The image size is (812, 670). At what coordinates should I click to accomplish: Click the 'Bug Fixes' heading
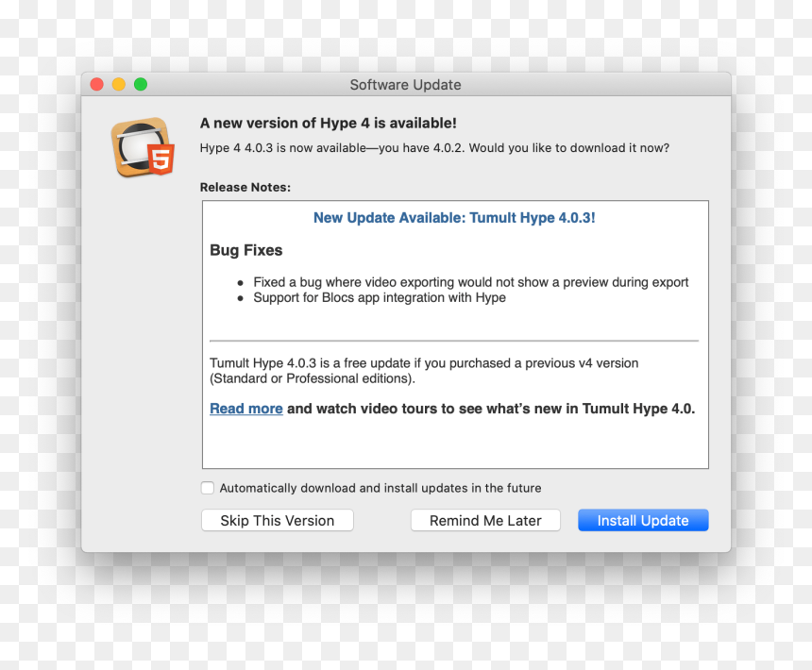(x=246, y=250)
